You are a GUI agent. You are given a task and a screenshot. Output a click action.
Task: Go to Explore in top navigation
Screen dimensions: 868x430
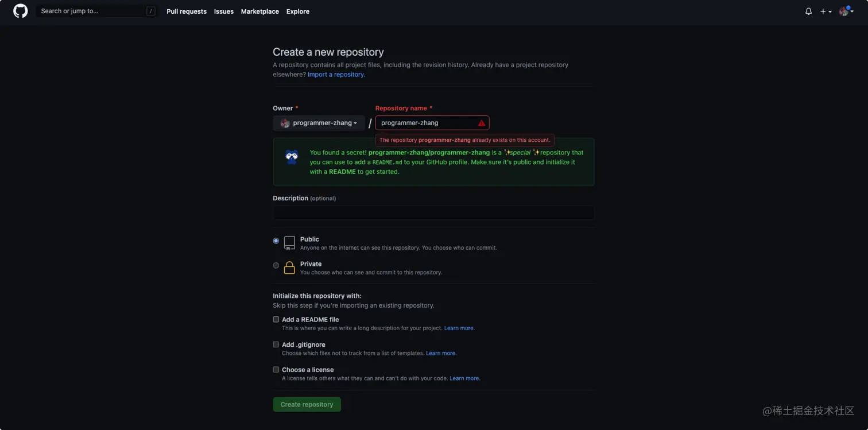coord(298,11)
